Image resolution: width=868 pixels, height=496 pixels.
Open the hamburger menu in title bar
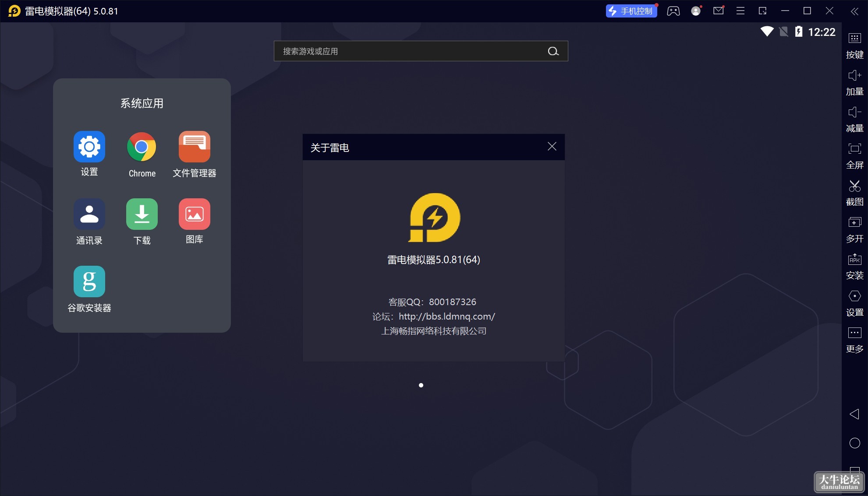(740, 11)
